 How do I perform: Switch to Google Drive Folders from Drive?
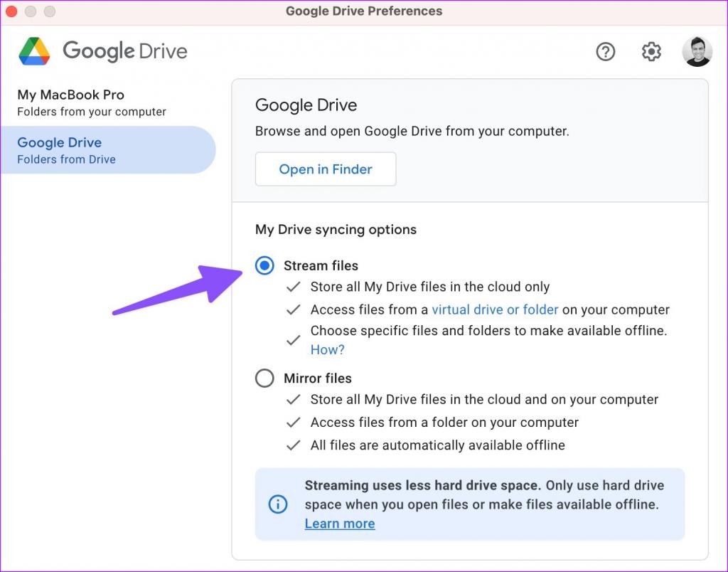[x=108, y=150]
